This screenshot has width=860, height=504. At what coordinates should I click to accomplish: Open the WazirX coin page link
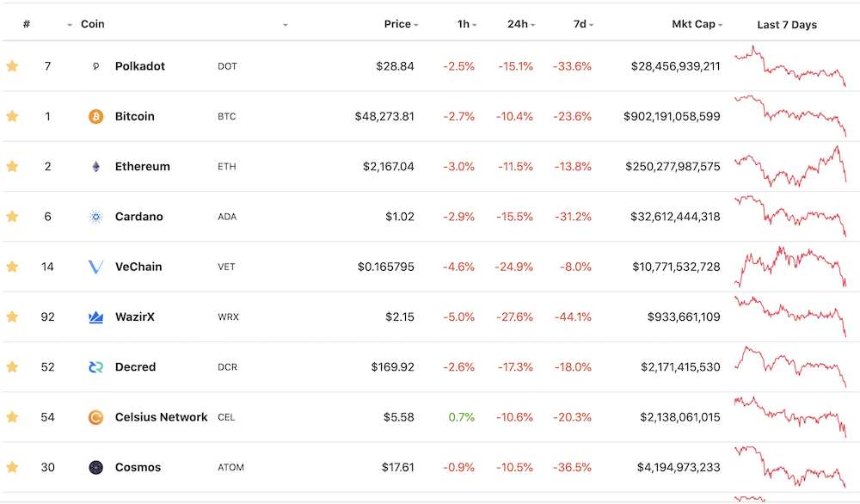click(x=135, y=317)
